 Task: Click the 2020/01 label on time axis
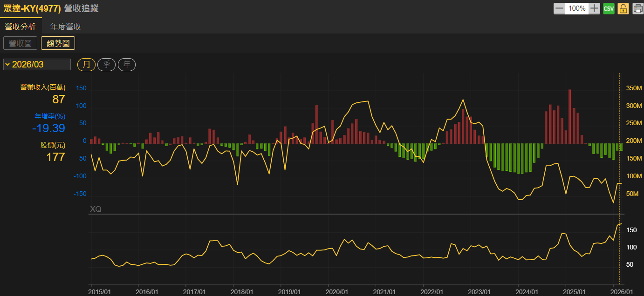point(337,291)
